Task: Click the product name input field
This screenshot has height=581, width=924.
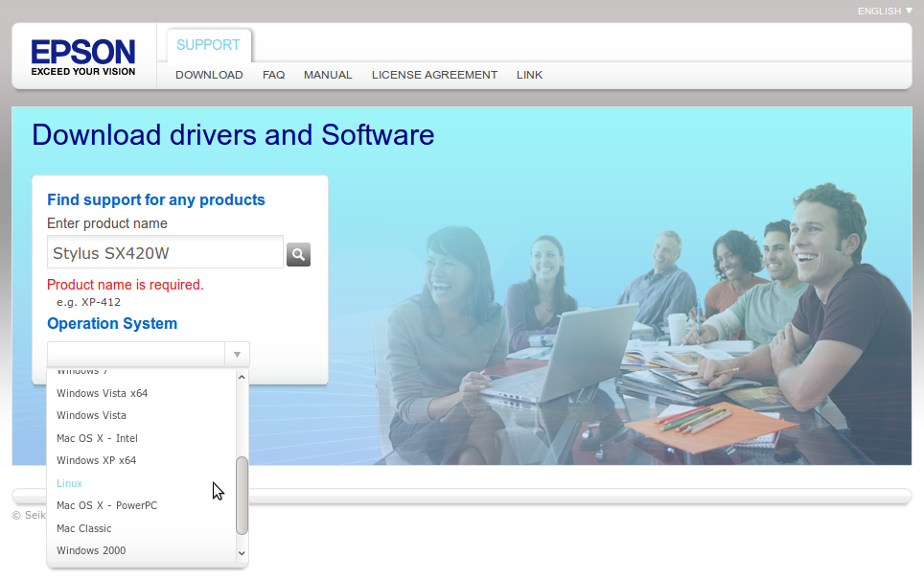Action: [x=165, y=253]
